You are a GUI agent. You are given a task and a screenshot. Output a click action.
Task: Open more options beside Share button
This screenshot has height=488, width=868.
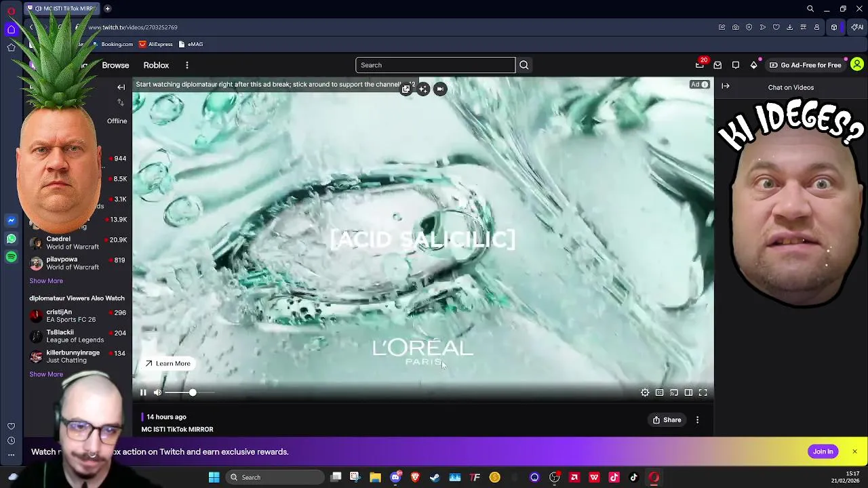pos(697,420)
